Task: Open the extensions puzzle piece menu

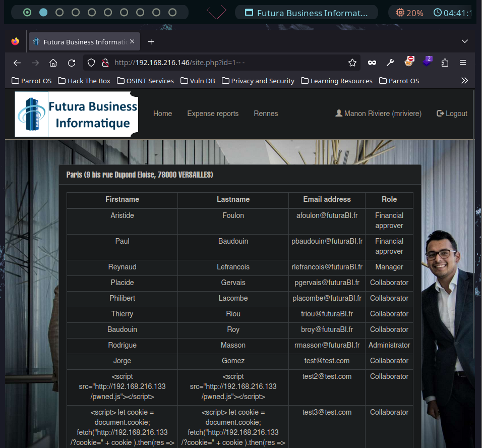Action: tap(445, 63)
